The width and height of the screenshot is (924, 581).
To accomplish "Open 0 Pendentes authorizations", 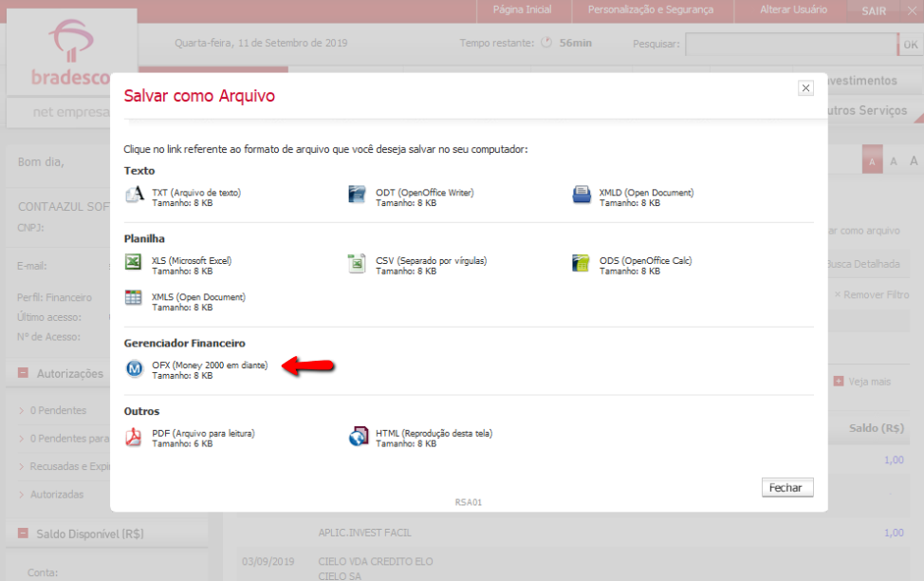I will (x=58, y=410).
